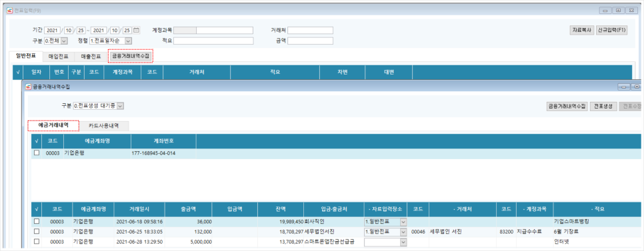This screenshot has width=644, height=251.
Task: Click the 거래처 search field
Action: click(x=310, y=31)
